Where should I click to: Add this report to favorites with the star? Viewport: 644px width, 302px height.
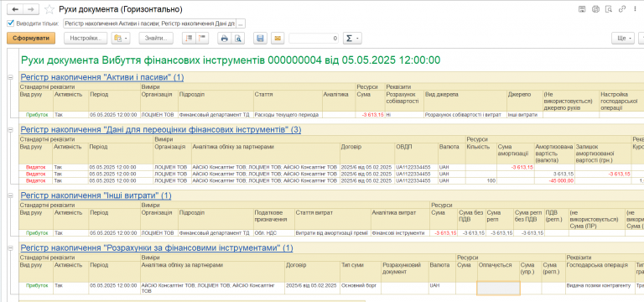point(49,9)
